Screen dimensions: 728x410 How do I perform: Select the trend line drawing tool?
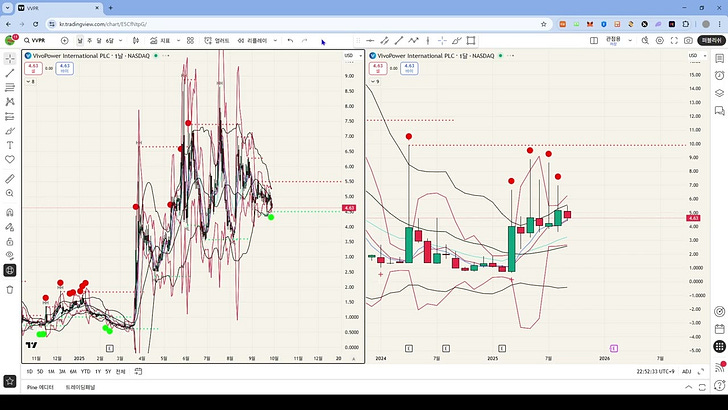(x=10, y=73)
